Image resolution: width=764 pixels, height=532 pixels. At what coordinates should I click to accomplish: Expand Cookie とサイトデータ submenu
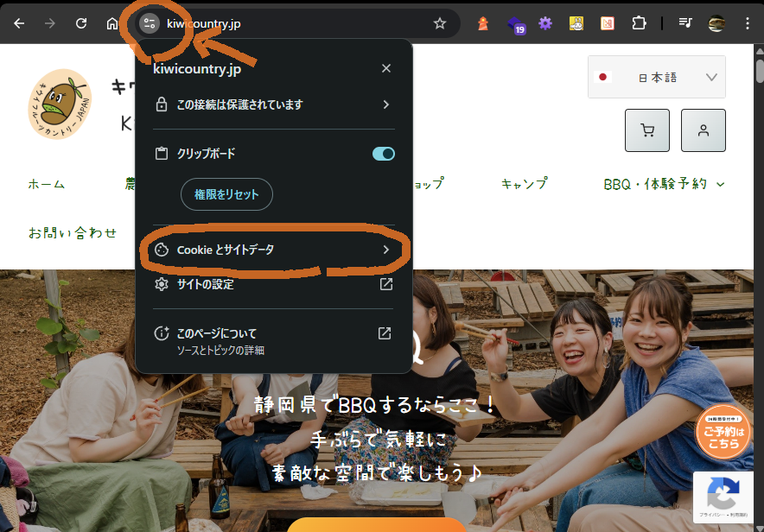click(x=272, y=250)
